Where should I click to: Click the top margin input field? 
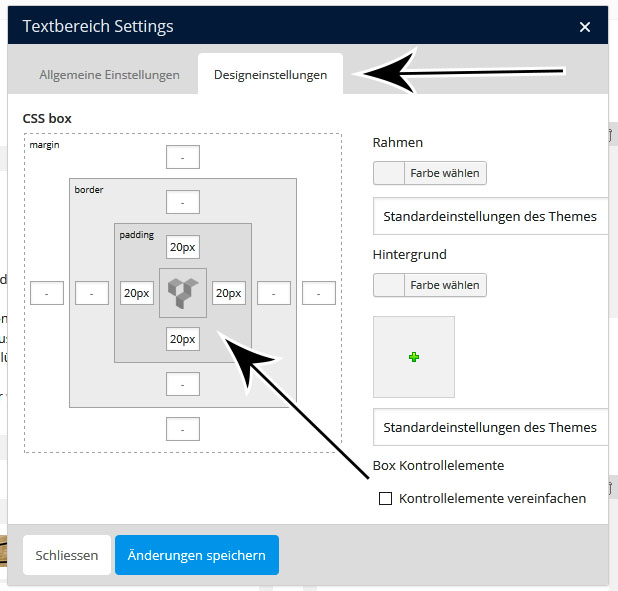point(183,157)
